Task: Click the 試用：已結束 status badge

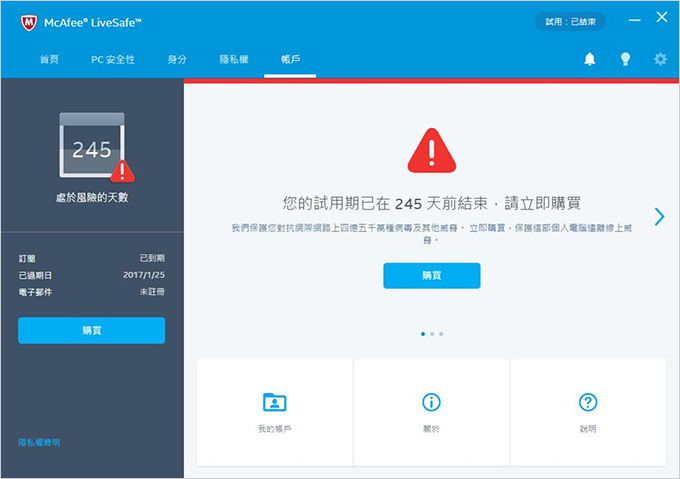Action: point(570,22)
